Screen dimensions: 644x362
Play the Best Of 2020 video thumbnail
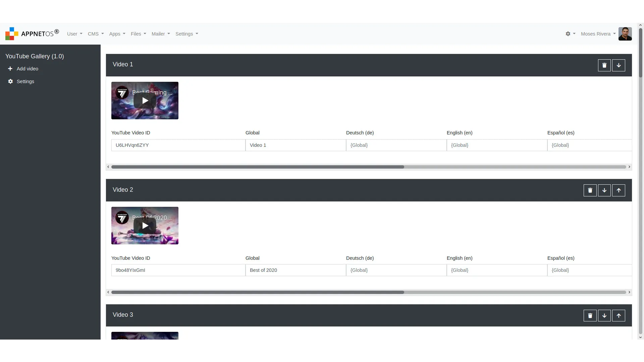click(x=145, y=226)
